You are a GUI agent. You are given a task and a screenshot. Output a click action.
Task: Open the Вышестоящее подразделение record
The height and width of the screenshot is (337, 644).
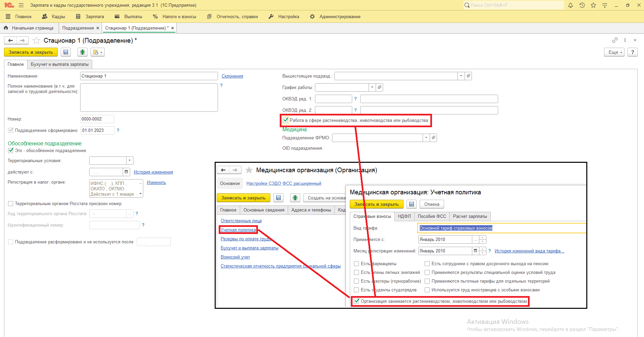point(468,76)
